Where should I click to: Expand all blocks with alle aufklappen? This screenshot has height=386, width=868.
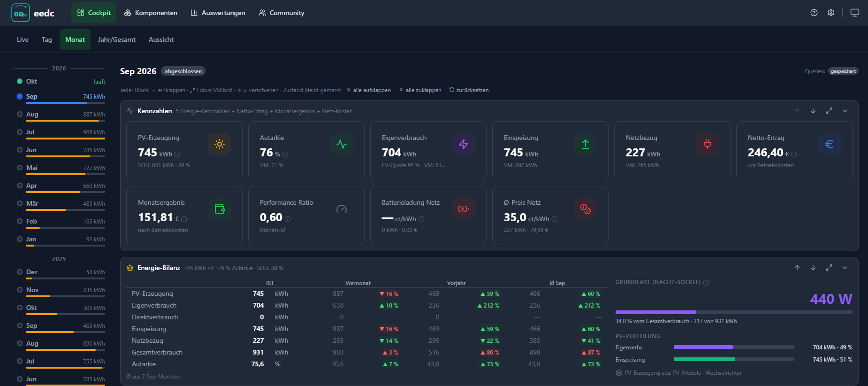click(369, 90)
